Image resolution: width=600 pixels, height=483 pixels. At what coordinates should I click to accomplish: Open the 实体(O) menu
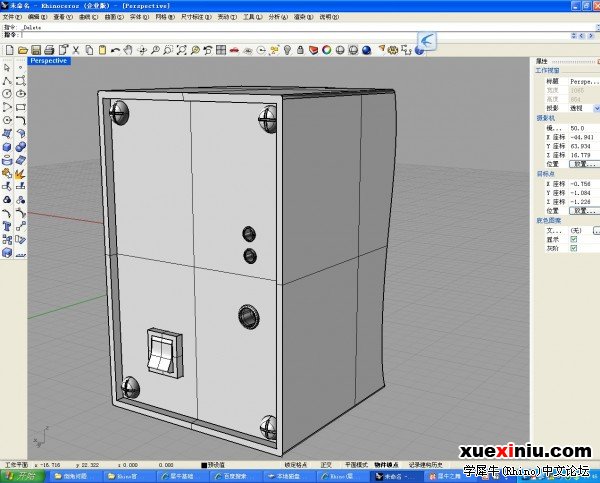tap(139, 17)
